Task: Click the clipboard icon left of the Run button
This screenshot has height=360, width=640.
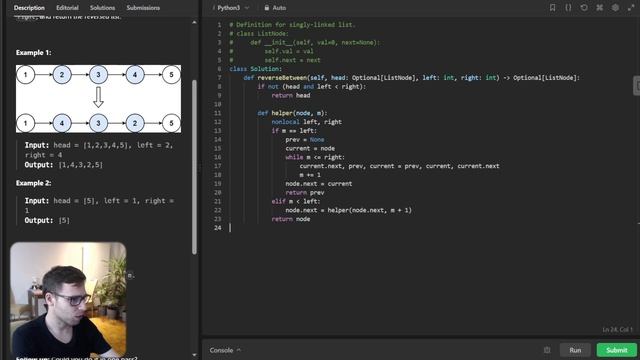Action: [547, 350]
